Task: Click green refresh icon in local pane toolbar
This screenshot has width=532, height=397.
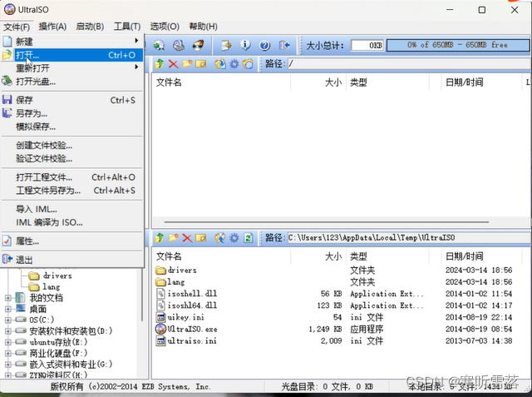Action: 249,238
